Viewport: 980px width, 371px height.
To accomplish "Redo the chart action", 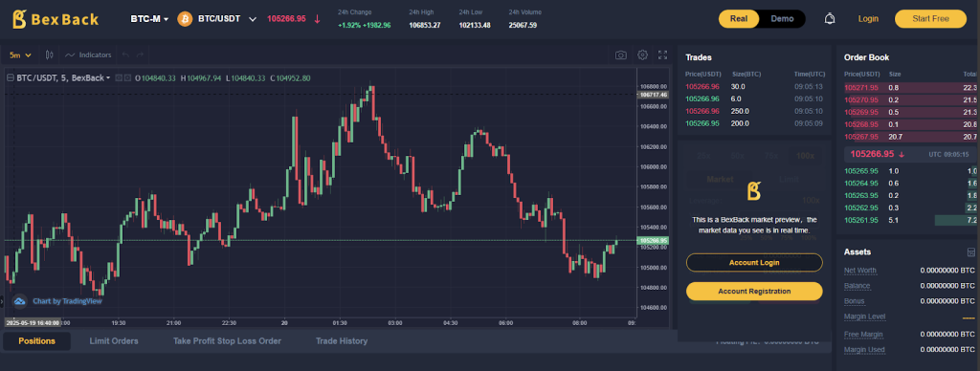I will coord(140,55).
